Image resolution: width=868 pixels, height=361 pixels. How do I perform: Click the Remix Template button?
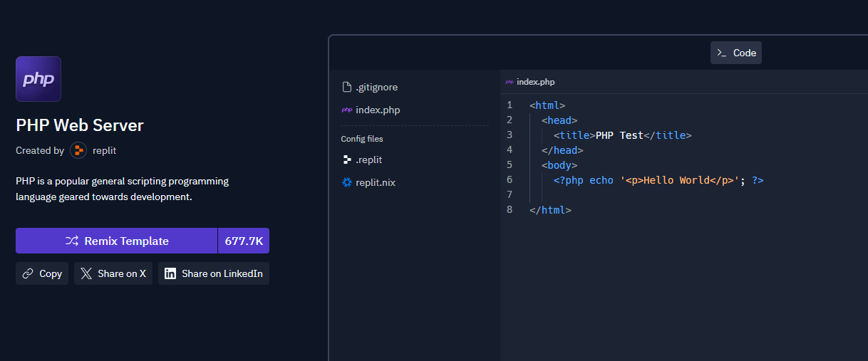(x=116, y=241)
